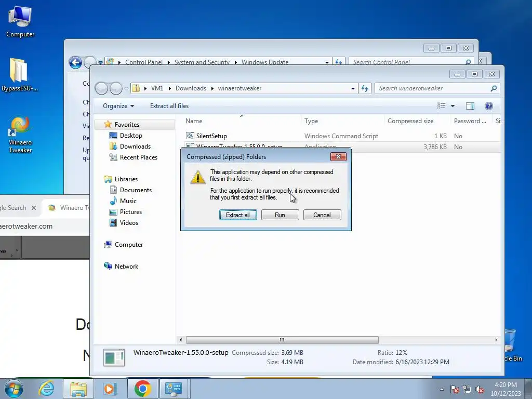The width and height of the screenshot is (532, 399).
Task: Open Explorer help question-mark icon
Action: [x=488, y=106]
